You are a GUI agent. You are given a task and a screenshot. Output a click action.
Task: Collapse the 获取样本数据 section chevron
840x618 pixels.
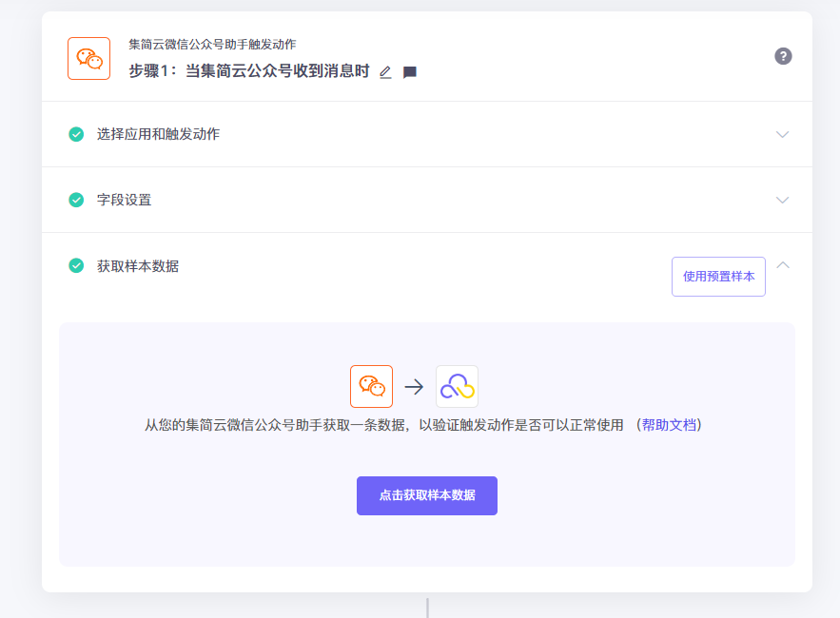point(783,265)
